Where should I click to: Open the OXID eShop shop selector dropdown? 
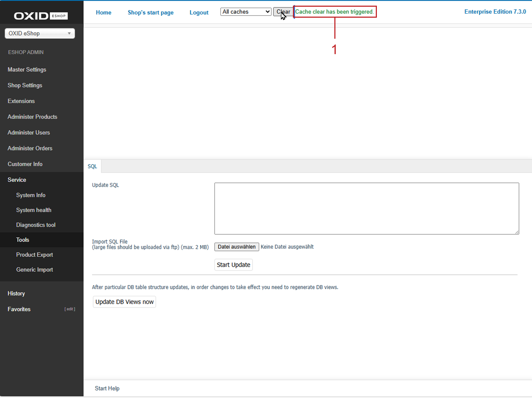[40, 33]
